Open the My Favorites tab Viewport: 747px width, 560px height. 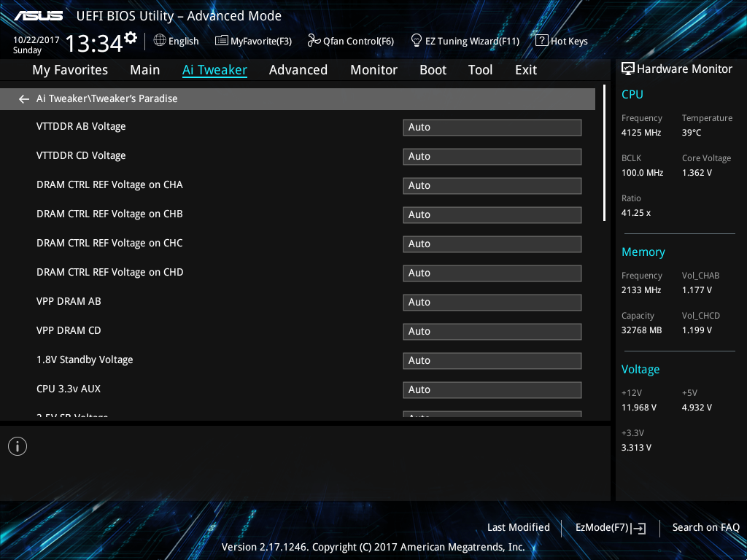point(70,70)
